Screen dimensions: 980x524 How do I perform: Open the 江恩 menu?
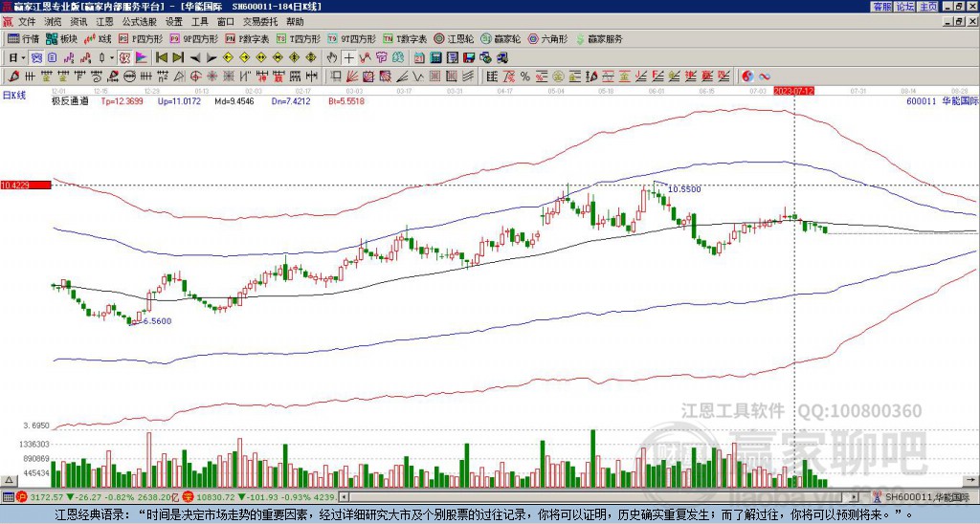(105, 22)
